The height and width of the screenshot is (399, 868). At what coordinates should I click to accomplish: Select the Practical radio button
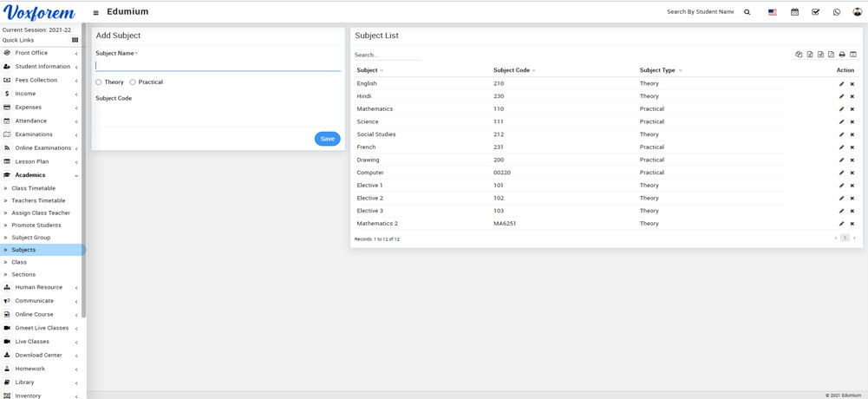(x=133, y=82)
